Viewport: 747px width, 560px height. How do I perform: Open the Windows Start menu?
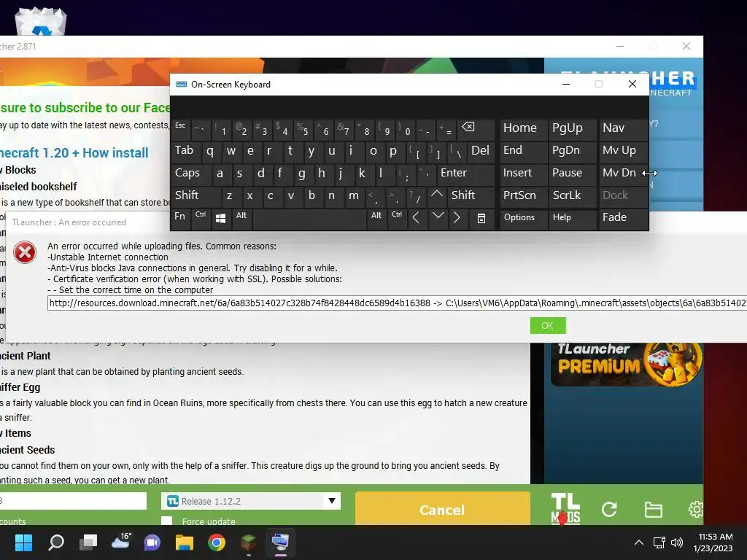pyautogui.click(x=23, y=542)
